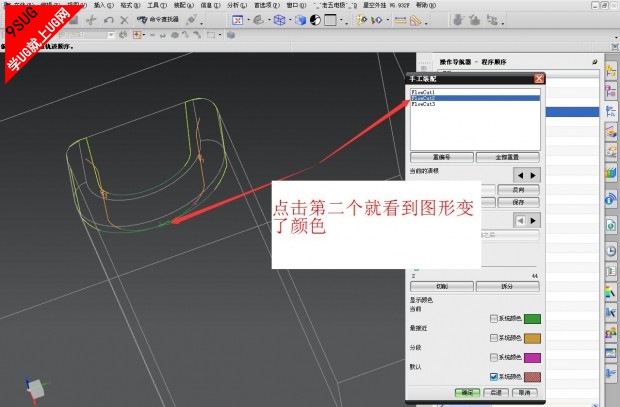Viewport: 620px width, 407px height.
Task: Select FlowCut1 in the list
Action: pyautogui.click(x=475, y=92)
